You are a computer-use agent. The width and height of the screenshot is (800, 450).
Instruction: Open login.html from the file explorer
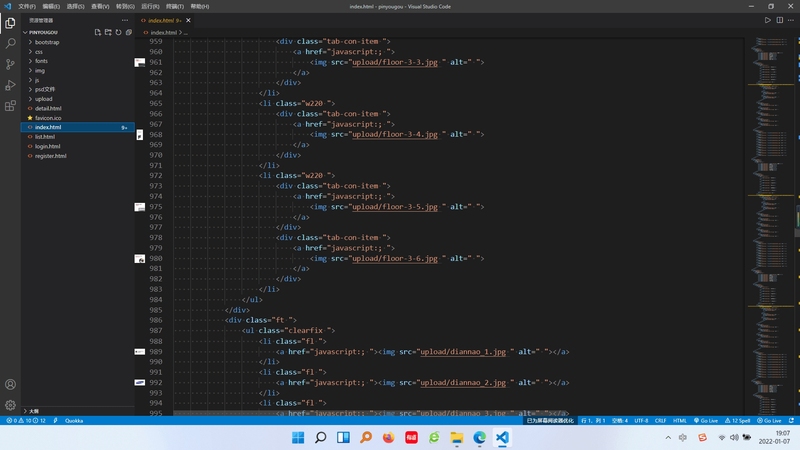47,146
